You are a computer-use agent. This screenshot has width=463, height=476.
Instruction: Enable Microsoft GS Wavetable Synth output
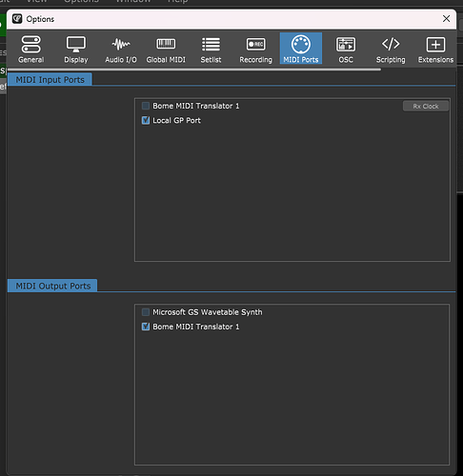(x=146, y=312)
